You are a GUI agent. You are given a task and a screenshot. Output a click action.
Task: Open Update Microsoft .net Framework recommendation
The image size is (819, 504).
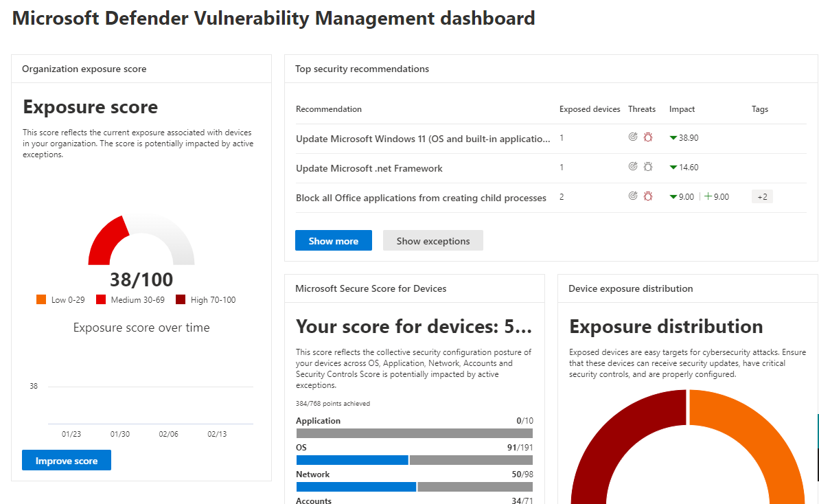pos(369,168)
